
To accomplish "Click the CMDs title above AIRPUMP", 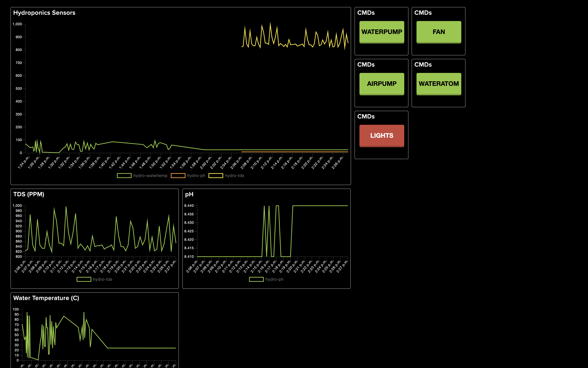I will pos(366,64).
